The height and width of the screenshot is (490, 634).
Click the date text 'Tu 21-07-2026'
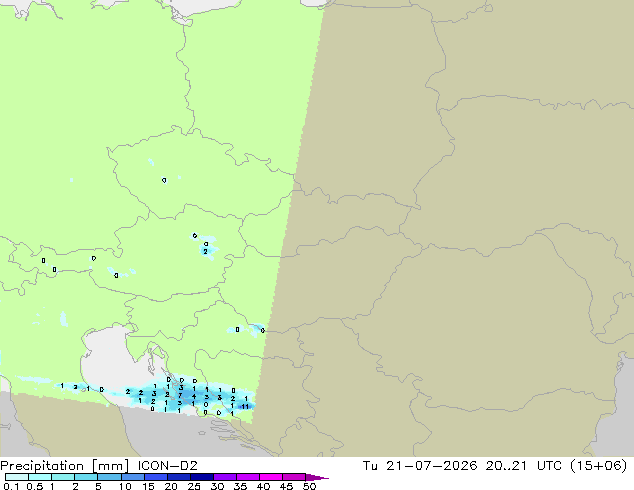420,466
